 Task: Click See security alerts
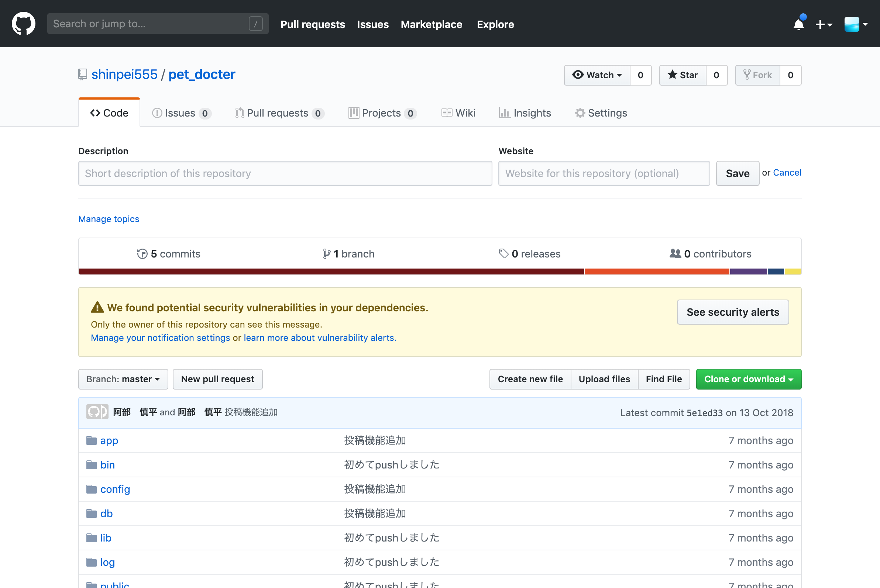[x=732, y=312]
